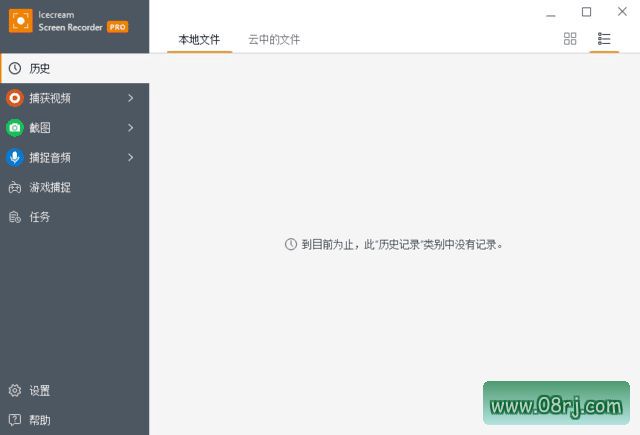Maximize the Icecream Screen Recorder window

(x=587, y=12)
